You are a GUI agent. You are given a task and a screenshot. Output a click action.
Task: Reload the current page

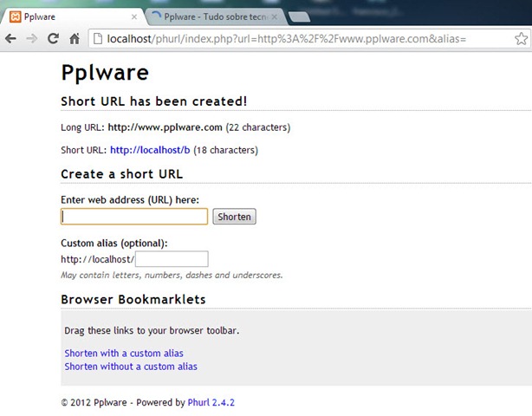53,39
